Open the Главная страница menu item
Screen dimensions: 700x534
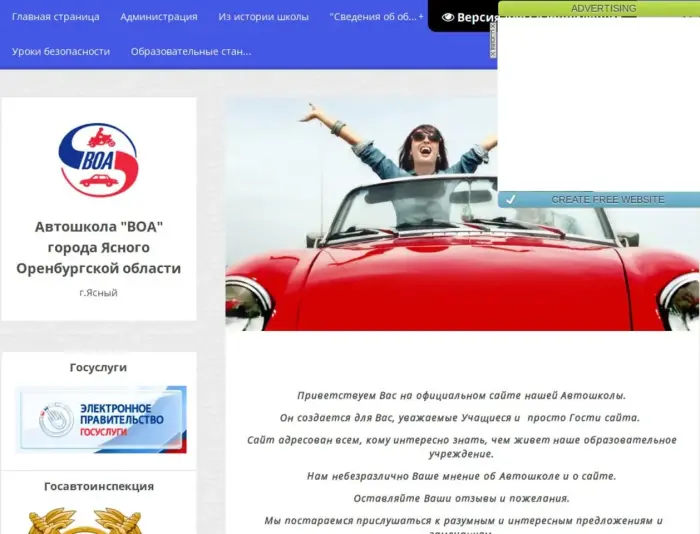[x=56, y=17]
